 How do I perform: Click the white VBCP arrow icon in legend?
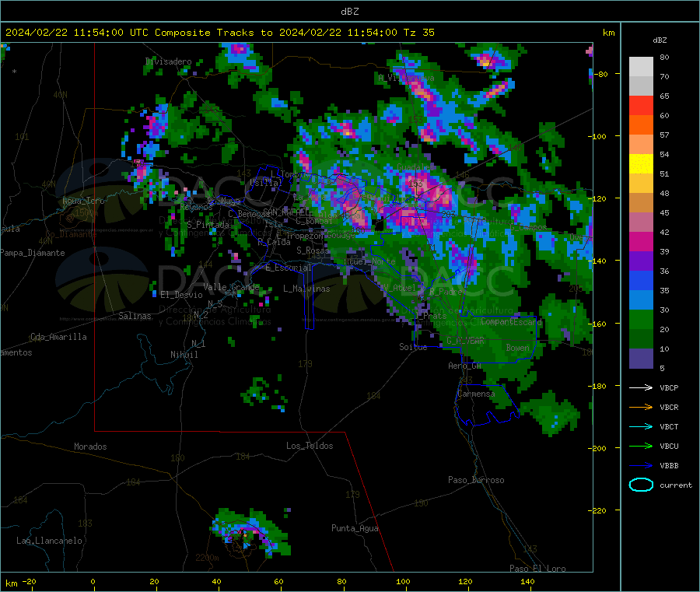click(641, 387)
